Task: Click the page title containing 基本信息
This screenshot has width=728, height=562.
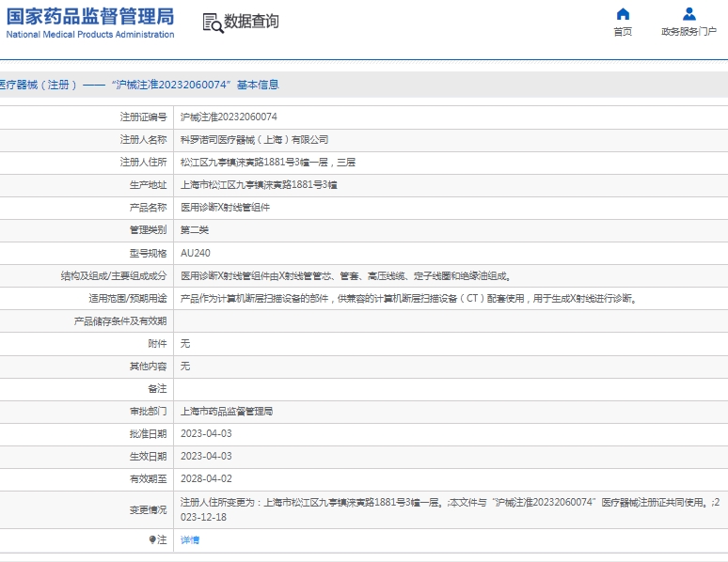Action: 139,85
